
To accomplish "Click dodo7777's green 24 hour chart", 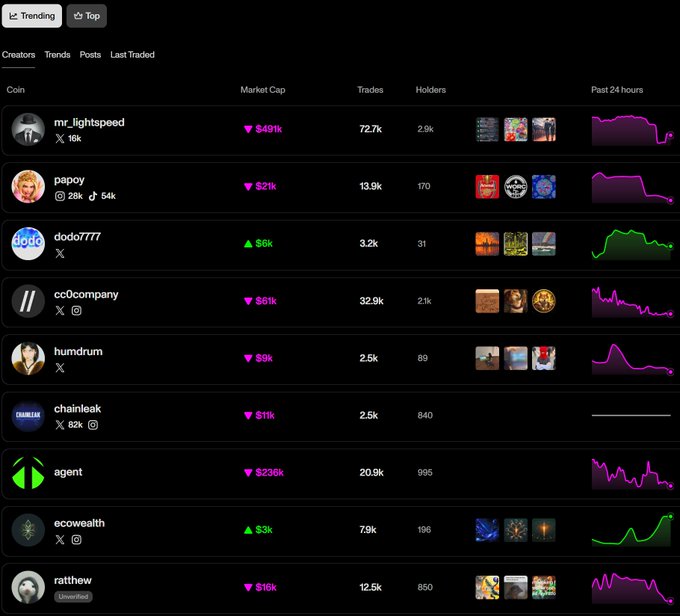I will (x=632, y=244).
